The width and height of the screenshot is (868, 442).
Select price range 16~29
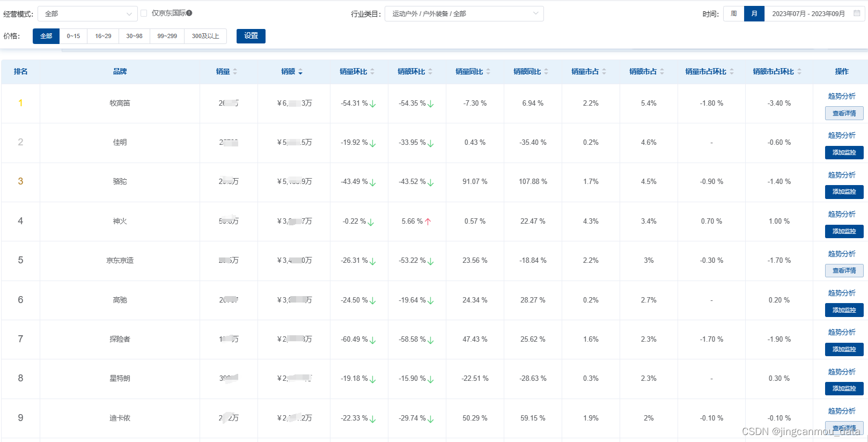[x=103, y=36]
